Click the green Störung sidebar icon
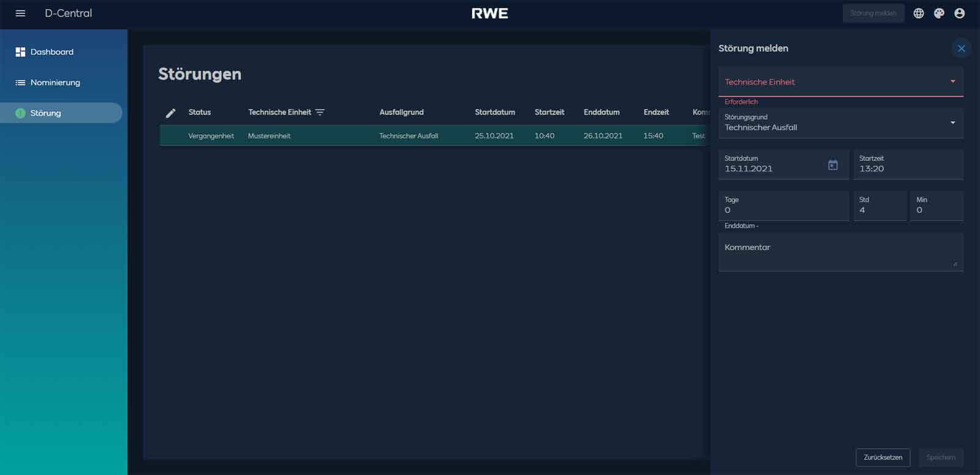This screenshot has width=980, height=475. point(20,113)
